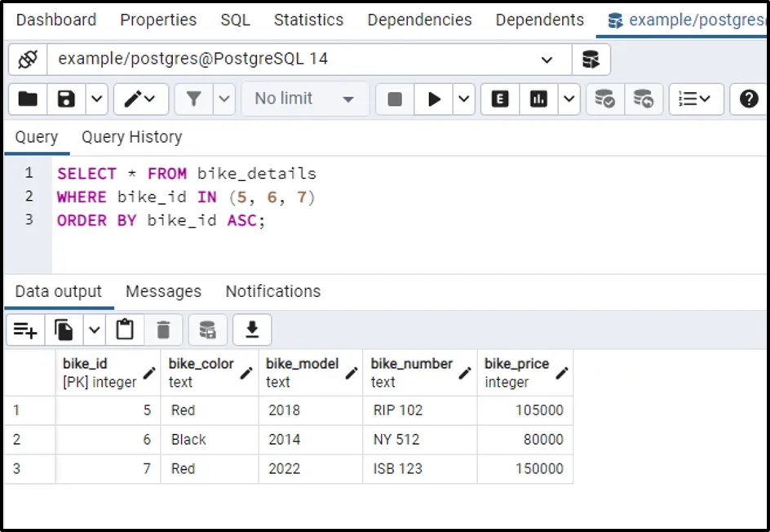Click the Open File folder icon
The height and width of the screenshot is (532, 770).
click(x=28, y=99)
